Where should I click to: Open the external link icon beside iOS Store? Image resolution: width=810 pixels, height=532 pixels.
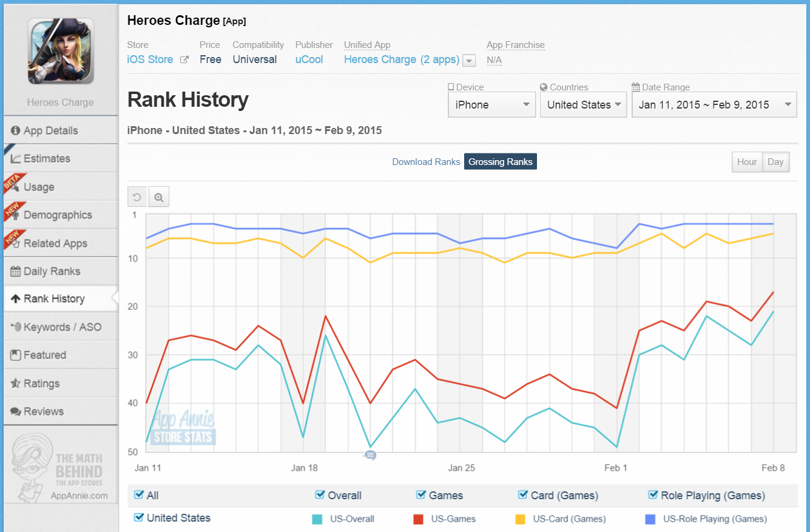pyautogui.click(x=184, y=59)
